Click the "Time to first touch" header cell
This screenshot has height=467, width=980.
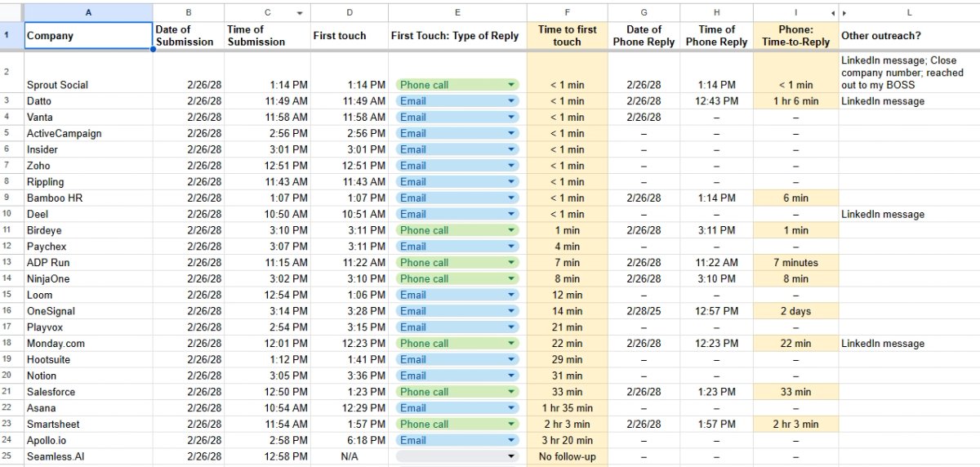[567, 36]
